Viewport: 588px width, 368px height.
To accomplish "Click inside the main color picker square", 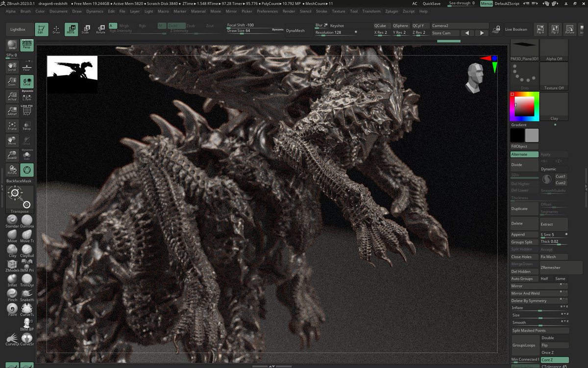I will tap(524, 106).
